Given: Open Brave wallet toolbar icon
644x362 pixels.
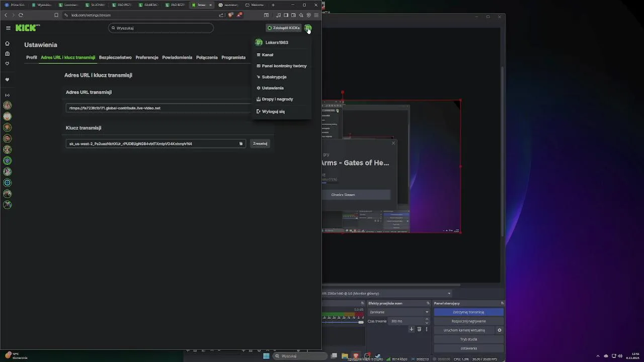Looking at the screenshot, I should (293, 15).
